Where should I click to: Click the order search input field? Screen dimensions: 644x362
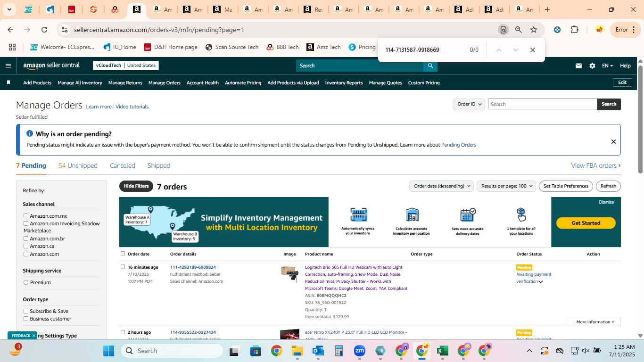[x=542, y=104]
